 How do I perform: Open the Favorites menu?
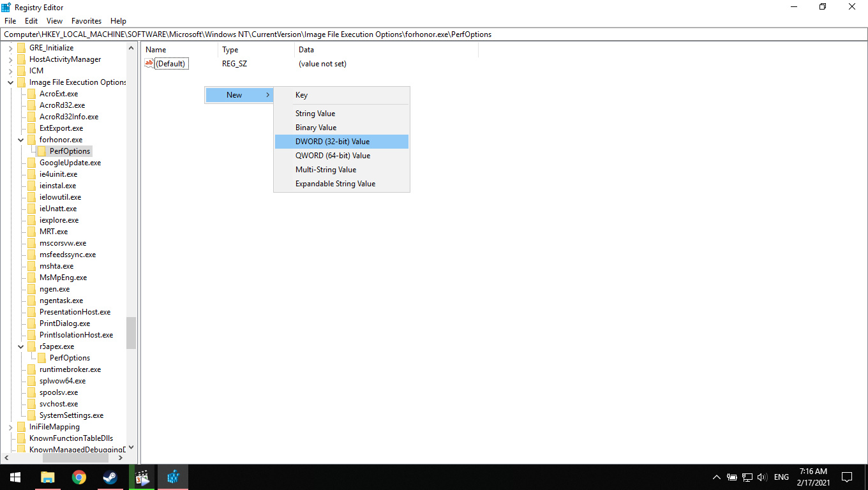[x=86, y=21]
